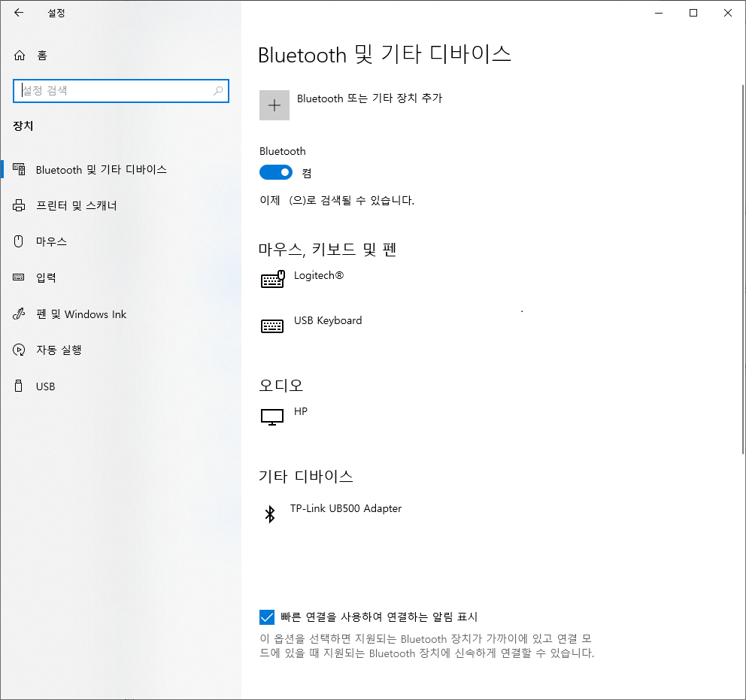Screen dimensions: 746x700
Task: Click the Home house icon
Action: (19, 55)
